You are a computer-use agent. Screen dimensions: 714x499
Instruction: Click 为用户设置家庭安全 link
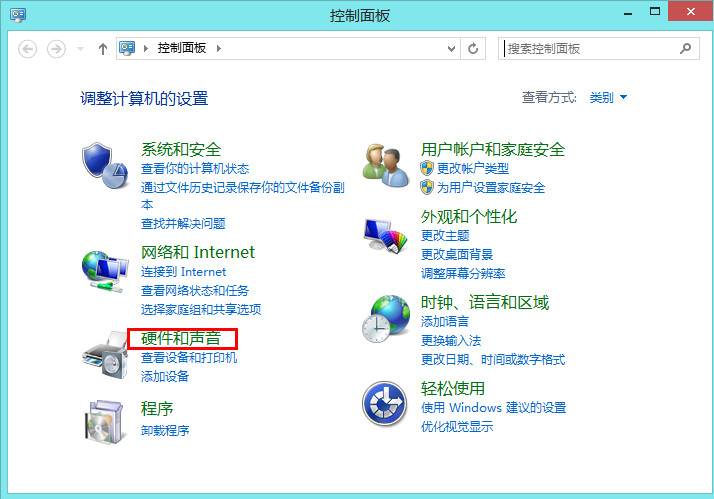pyautogui.click(x=491, y=188)
